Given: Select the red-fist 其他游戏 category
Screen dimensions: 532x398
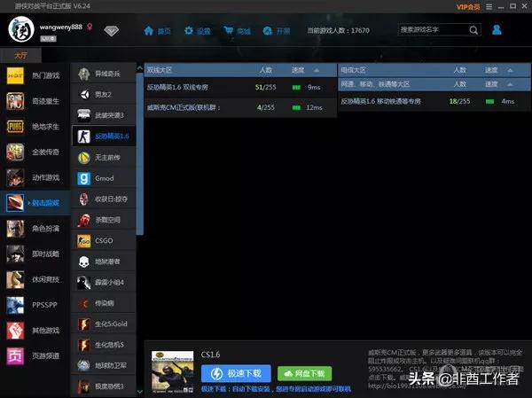Looking at the screenshot, I should point(34,330).
